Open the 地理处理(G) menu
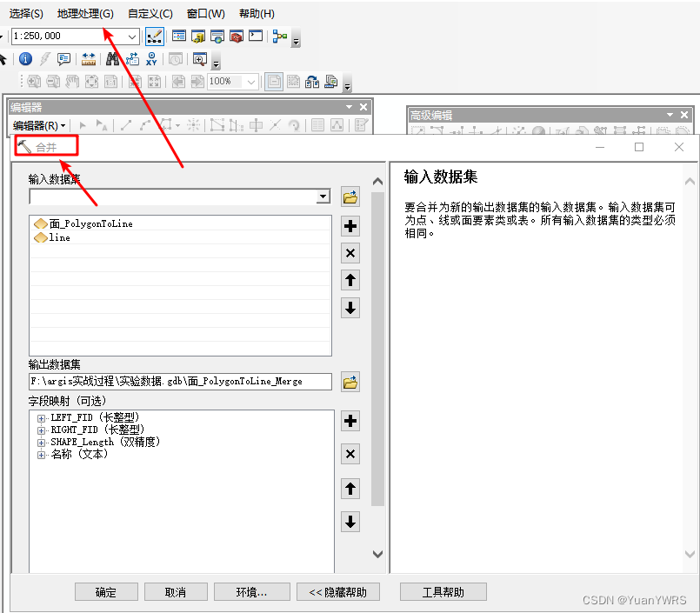700x613 pixels. (85, 14)
